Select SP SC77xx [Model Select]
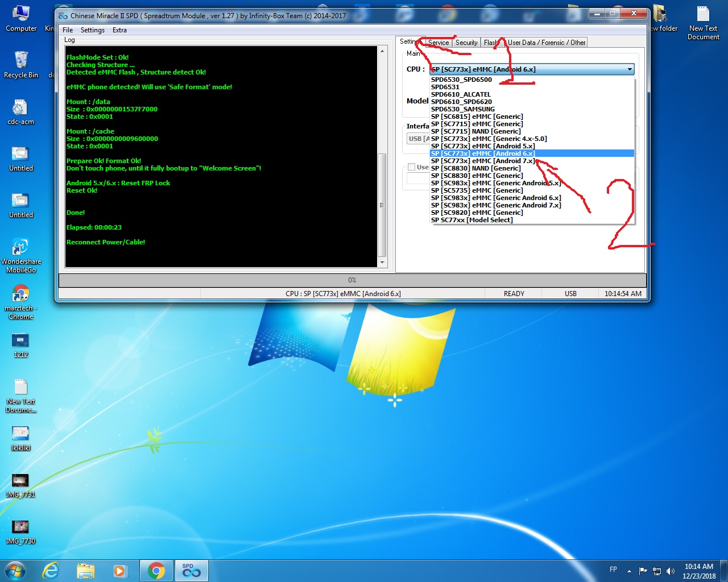Image resolution: width=728 pixels, height=582 pixels. pyautogui.click(x=532, y=220)
